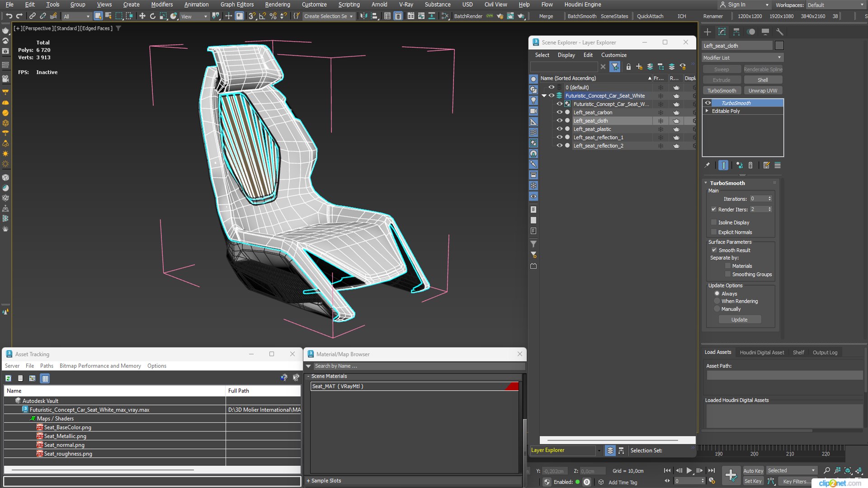
Task: Open the Rendering menu
Action: [x=278, y=5]
